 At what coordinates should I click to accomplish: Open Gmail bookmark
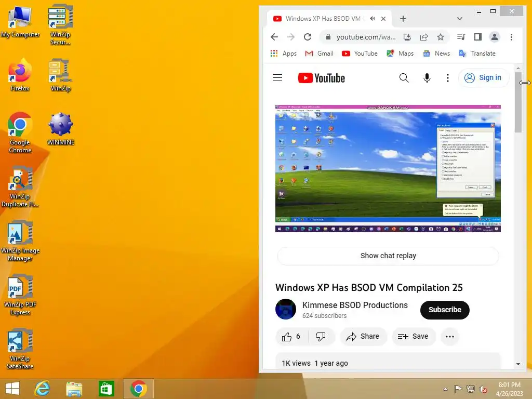319,54
